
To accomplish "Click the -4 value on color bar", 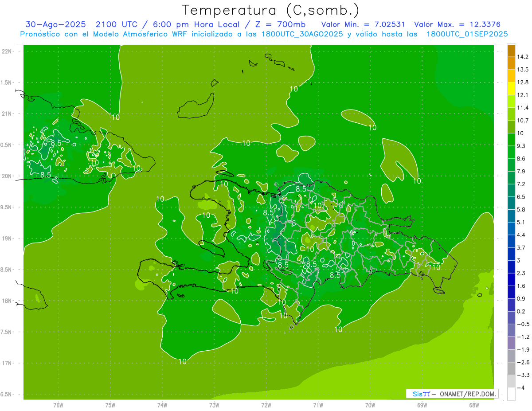I will click(x=520, y=388).
